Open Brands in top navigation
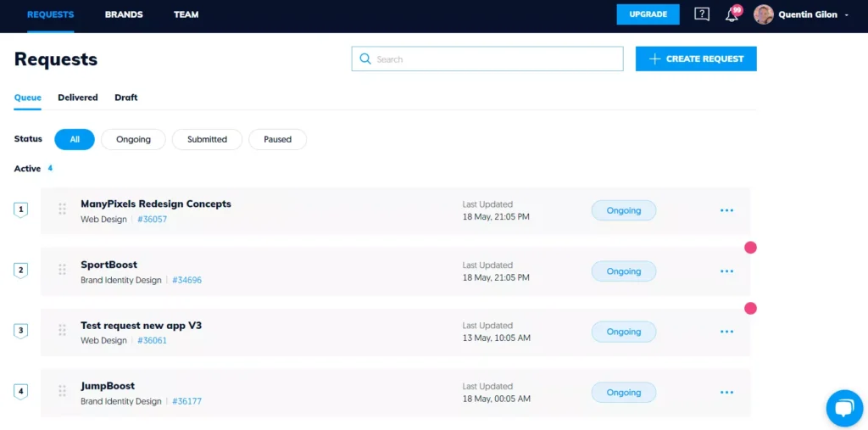Image resolution: width=868 pixels, height=430 pixels. point(124,14)
